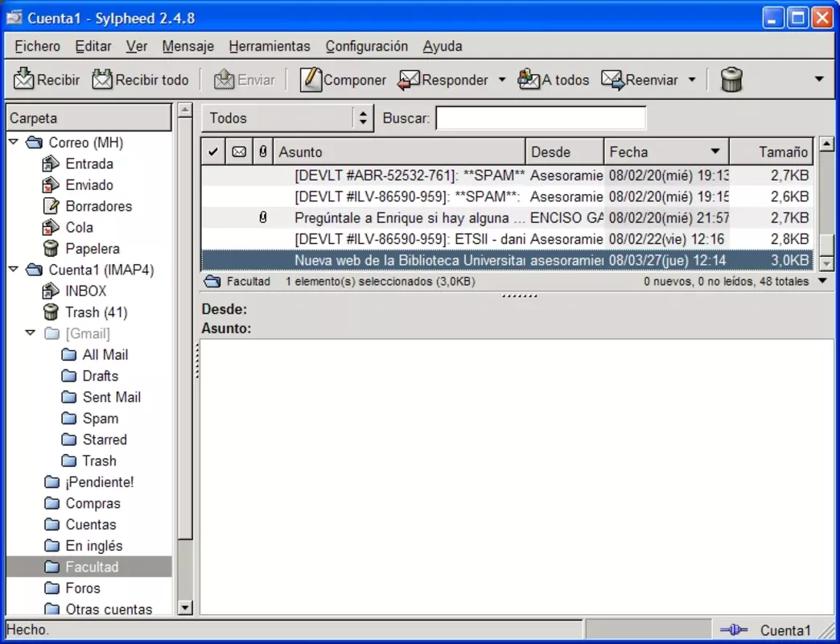Click the trash can delete icon in toolbar
Viewport: 840px width, 644px height.
coord(731,80)
